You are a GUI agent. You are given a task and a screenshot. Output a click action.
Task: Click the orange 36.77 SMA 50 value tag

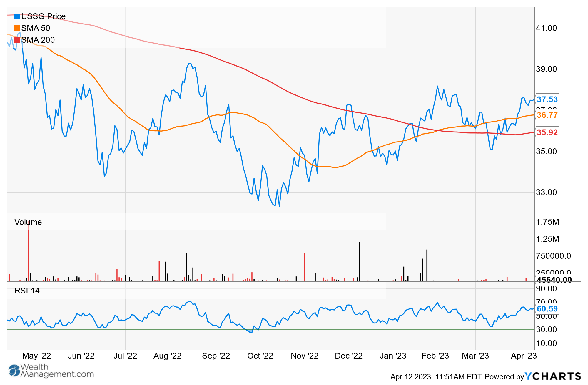click(547, 115)
